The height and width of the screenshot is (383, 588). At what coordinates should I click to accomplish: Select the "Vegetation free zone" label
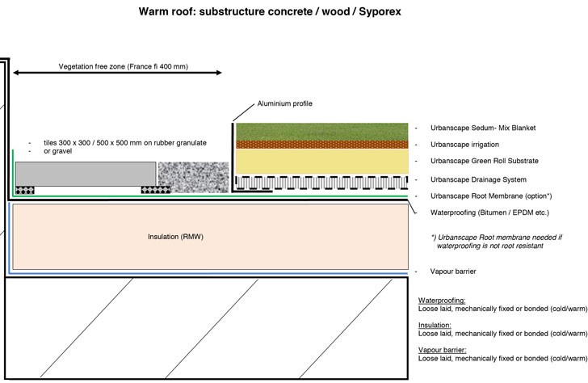point(123,66)
